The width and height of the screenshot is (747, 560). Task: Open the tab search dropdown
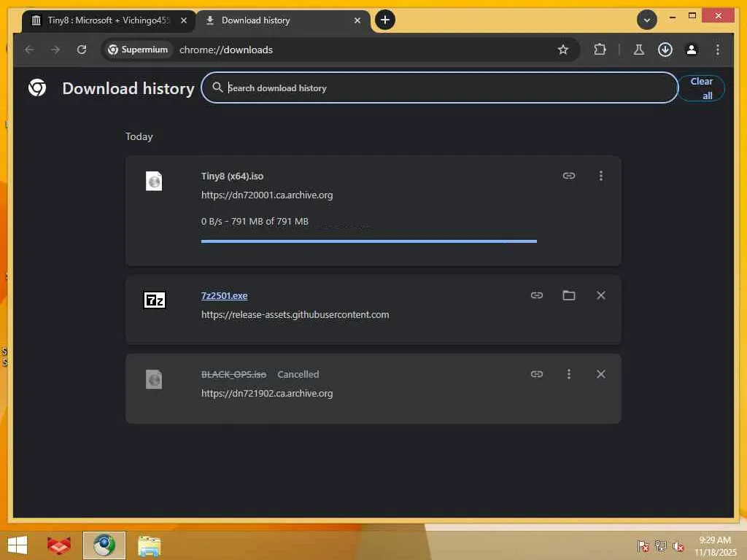646,20
